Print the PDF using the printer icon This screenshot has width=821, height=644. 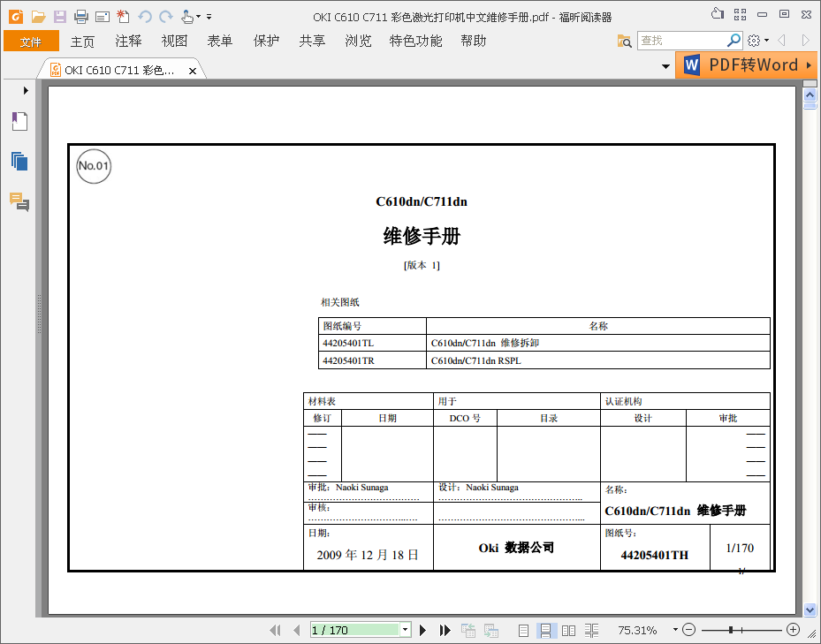tap(81, 17)
